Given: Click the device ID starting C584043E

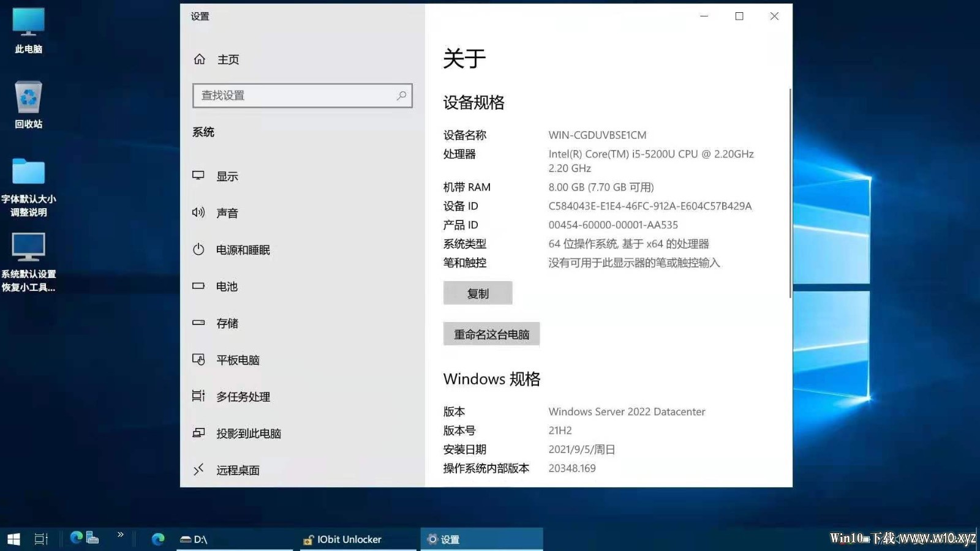Looking at the screenshot, I should (650, 206).
